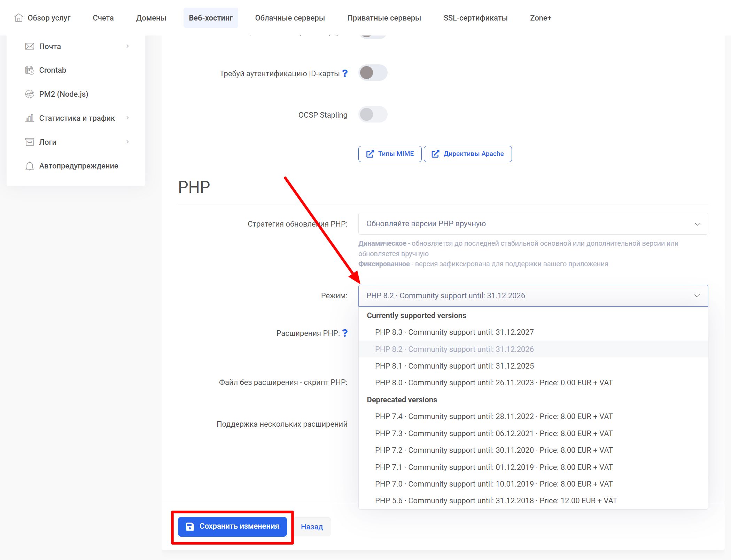This screenshot has height=560, width=731.
Task: Open the Директивы Apache link button
Action: (468, 154)
